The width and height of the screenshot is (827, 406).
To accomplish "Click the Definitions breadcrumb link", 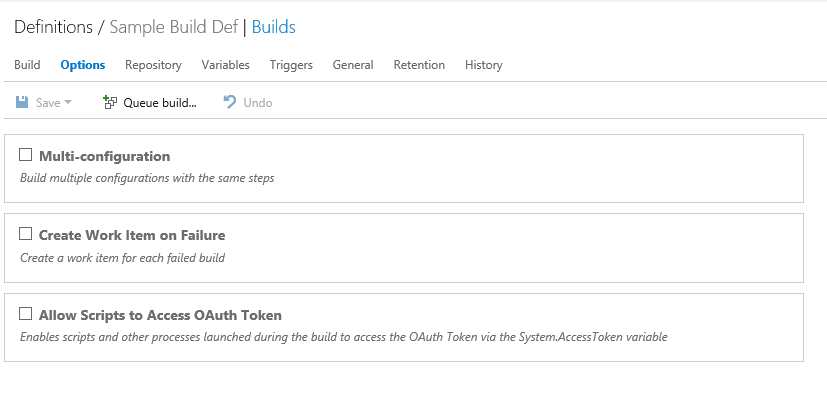I will 53,27.
